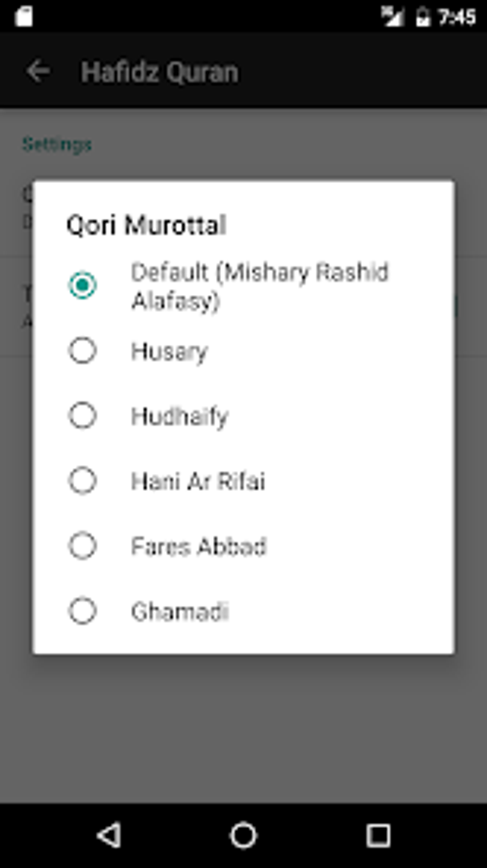Click the Qori Murottal dialog title

146,225
